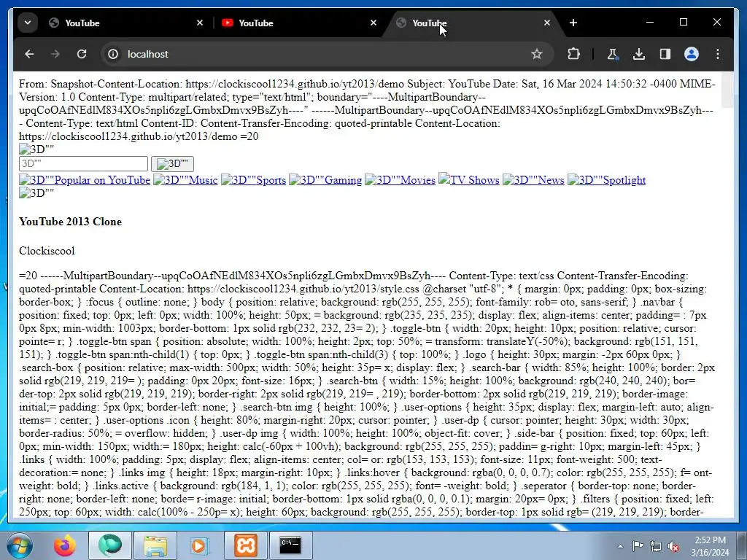Open the Spotlight link
747x560 pixels.
pyautogui.click(x=606, y=180)
